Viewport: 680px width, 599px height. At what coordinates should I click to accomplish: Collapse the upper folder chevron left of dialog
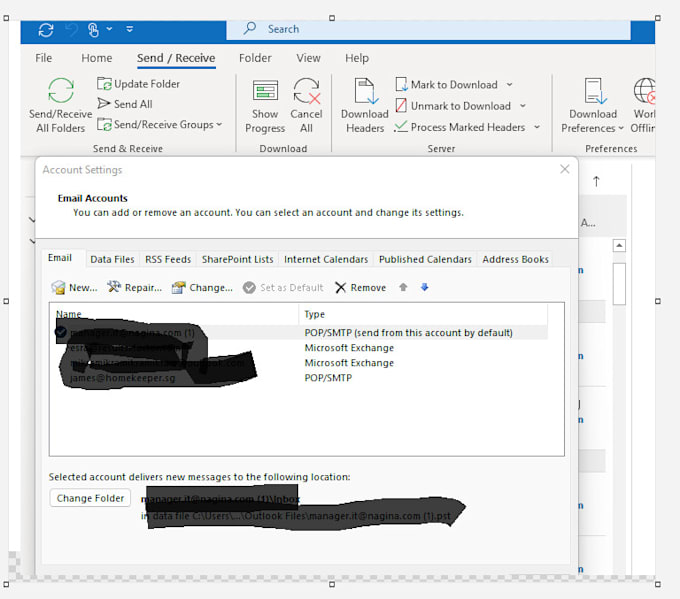pyautogui.click(x=32, y=219)
